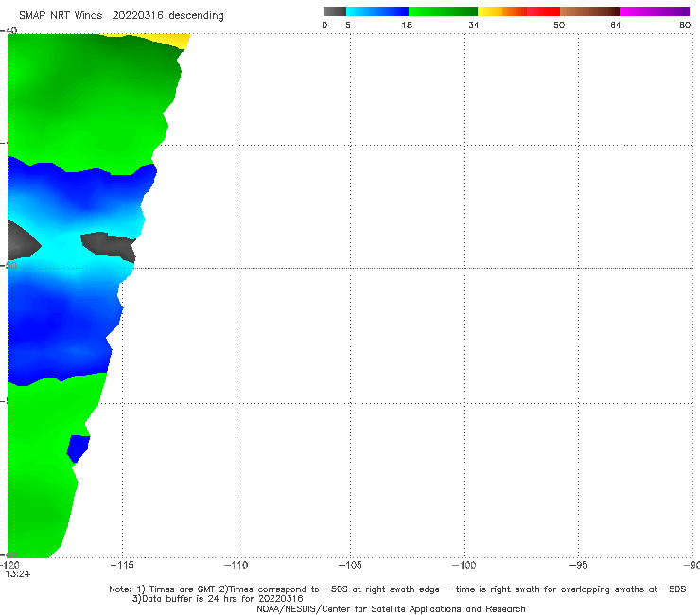Click the longitude label '-100'
Image resolution: width=700 pixels, height=615 pixels.
pyautogui.click(x=464, y=565)
